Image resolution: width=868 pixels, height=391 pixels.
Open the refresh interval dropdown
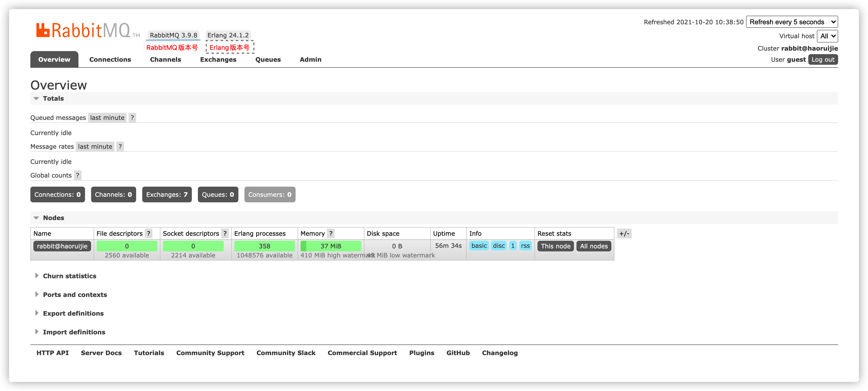(792, 22)
